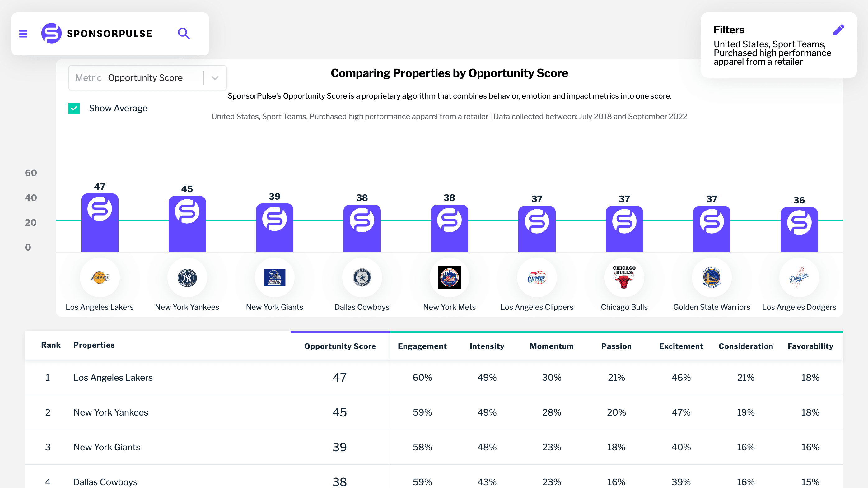Click the Los Angeles Clippers logo
The width and height of the screenshot is (868, 488).
point(537,277)
